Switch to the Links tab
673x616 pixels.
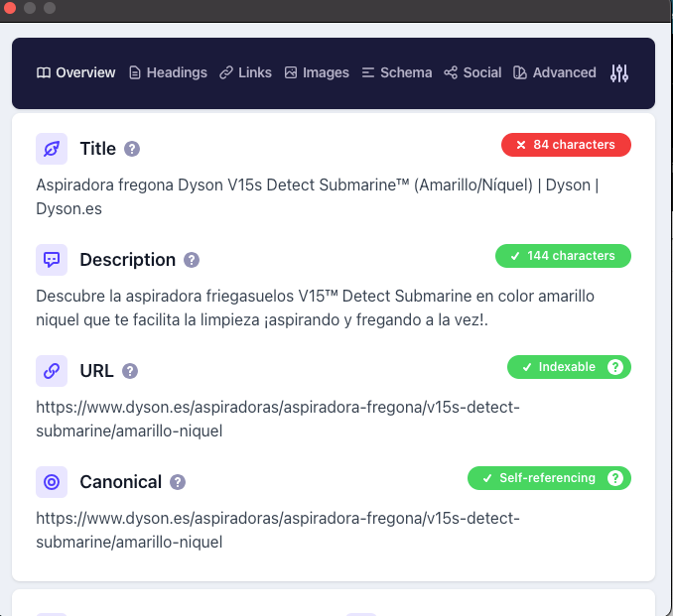[x=245, y=72]
